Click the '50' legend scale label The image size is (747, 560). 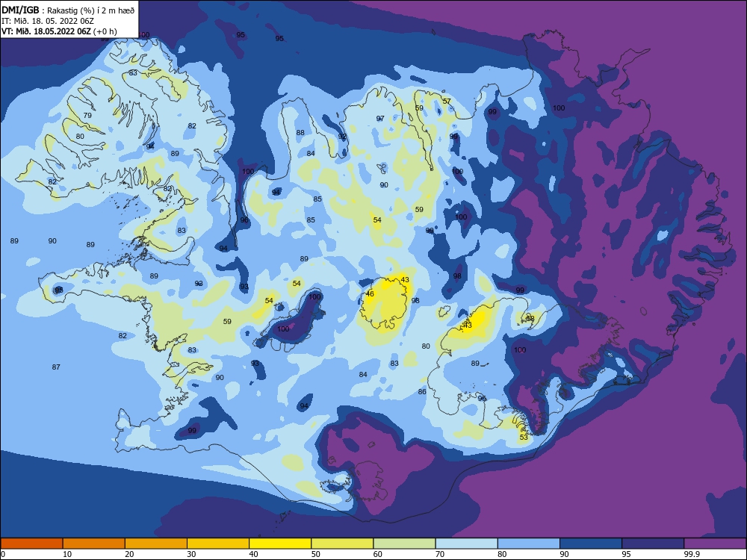pyautogui.click(x=316, y=554)
